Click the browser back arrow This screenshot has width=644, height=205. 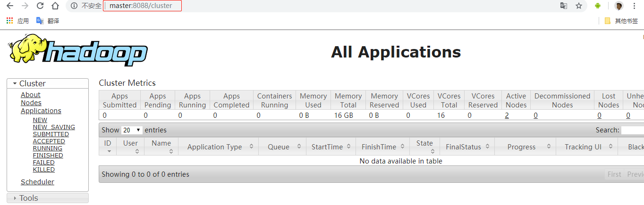pyautogui.click(x=9, y=6)
